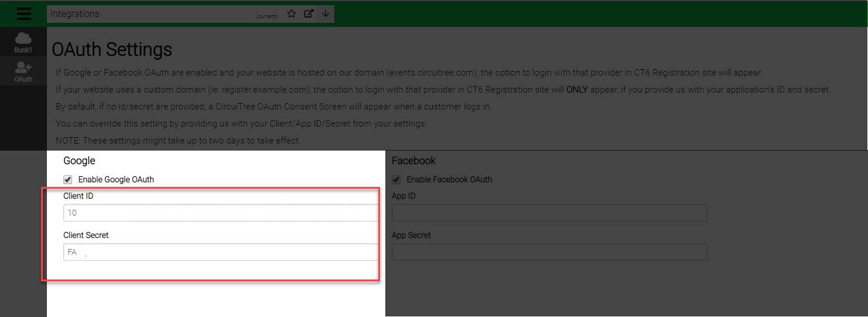
Task: Click the star favorite icon
Action: pos(291,14)
